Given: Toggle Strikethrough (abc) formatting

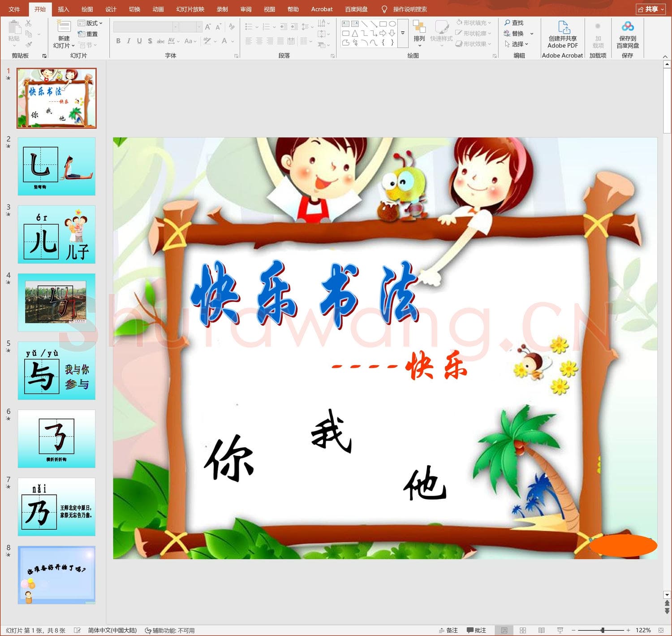Looking at the screenshot, I should pos(160,41).
